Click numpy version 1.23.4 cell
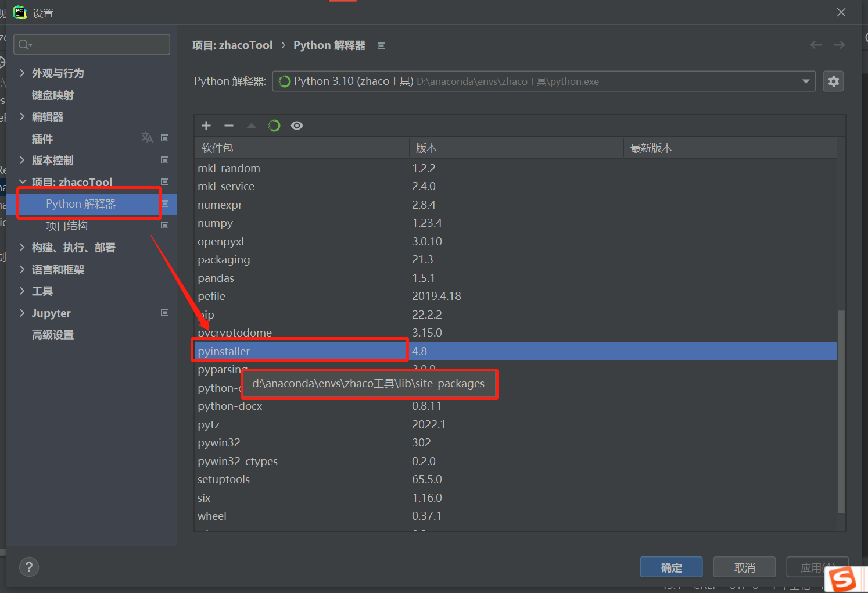Viewport: 868px width, 593px height. pyautogui.click(x=427, y=223)
